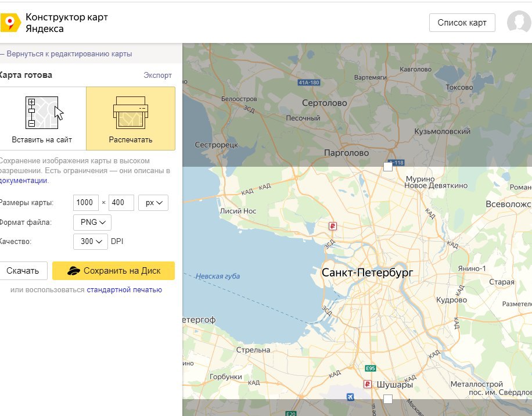Click the airport plane icon on the map
Screen dimensions: 532x416
(350, 397)
